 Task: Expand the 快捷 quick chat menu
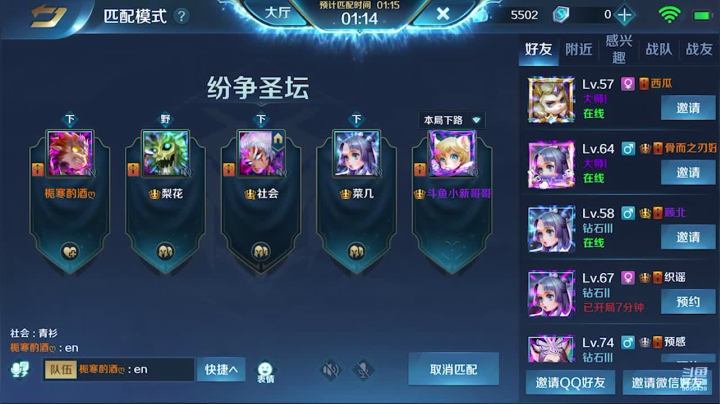click(x=221, y=370)
